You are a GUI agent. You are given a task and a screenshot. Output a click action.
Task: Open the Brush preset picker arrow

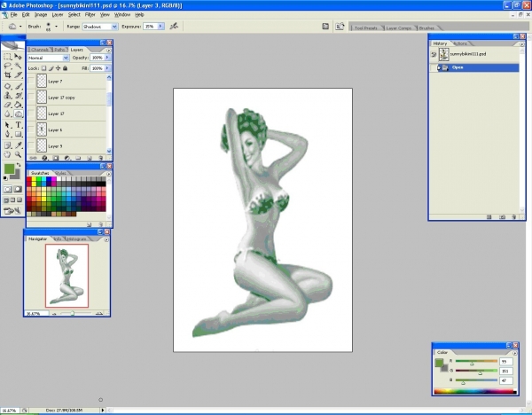click(57, 26)
